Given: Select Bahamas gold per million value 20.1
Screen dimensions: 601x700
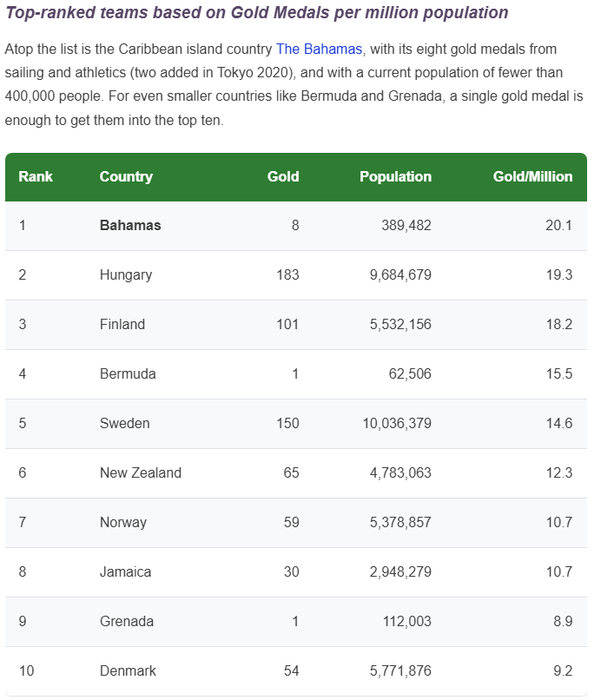Looking at the screenshot, I should 558,225.
